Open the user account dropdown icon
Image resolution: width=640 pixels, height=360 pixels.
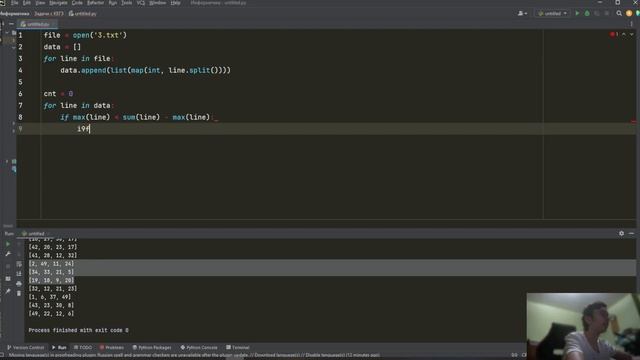(522, 13)
